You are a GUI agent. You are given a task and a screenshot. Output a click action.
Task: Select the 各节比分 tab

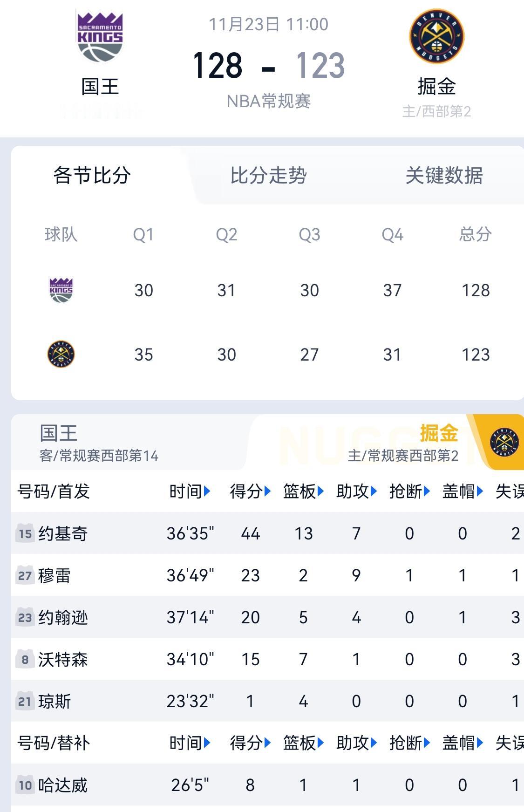[x=92, y=176]
